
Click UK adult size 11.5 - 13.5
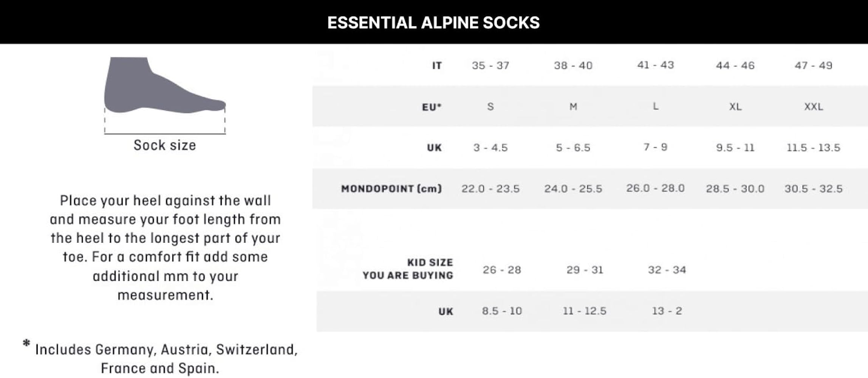pos(813,147)
